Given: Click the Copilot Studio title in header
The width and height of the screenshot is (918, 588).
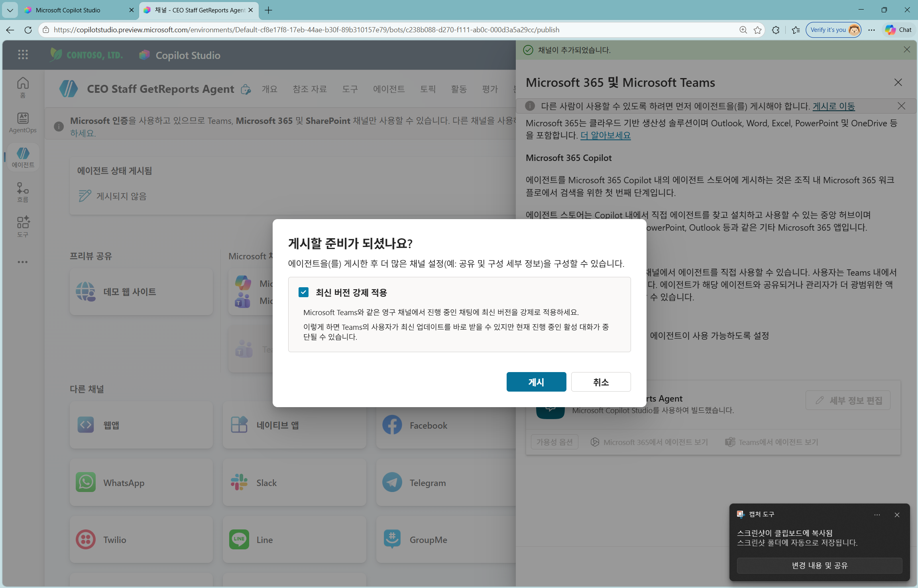Looking at the screenshot, I should click(188, 55).
